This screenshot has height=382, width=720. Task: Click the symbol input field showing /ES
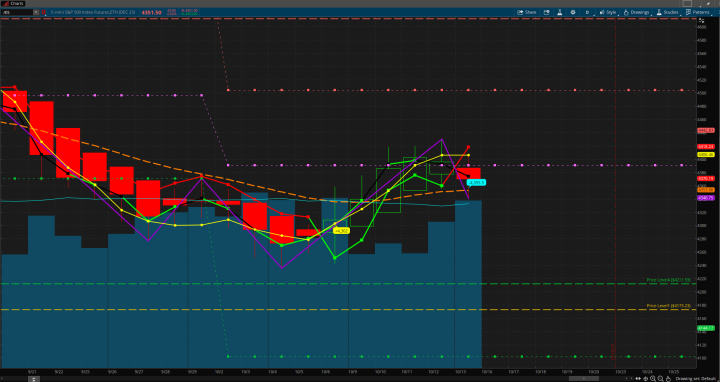[17, 12]
